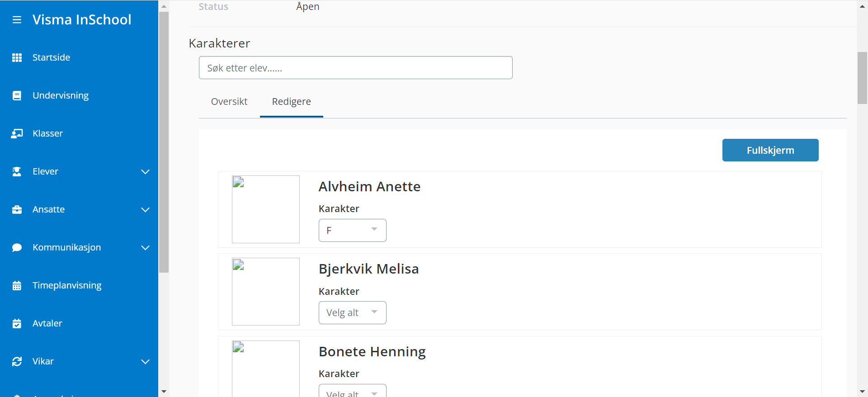Open Alvheim Anette's Karakter dropdown
The height and width of the screenshot is (397, 868).
(x=352, y=230)
